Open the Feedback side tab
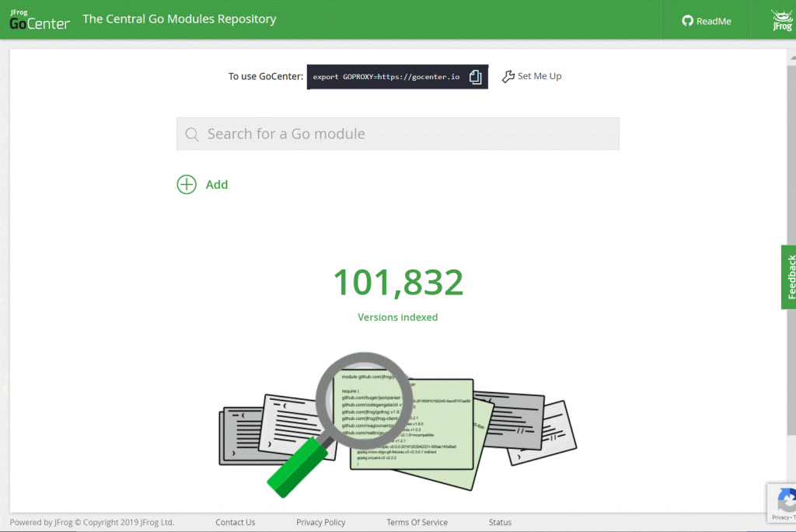 [x=788, y=277]
